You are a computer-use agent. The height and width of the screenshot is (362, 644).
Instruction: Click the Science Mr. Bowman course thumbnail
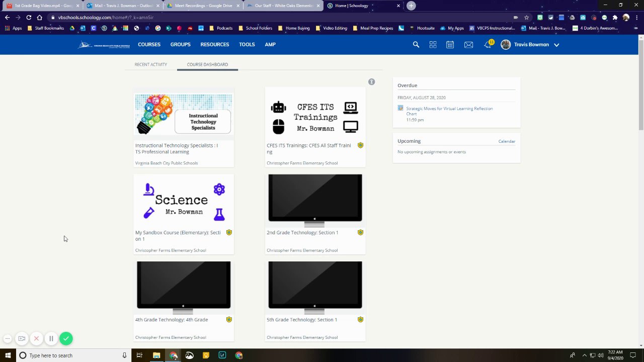[184, 200]
